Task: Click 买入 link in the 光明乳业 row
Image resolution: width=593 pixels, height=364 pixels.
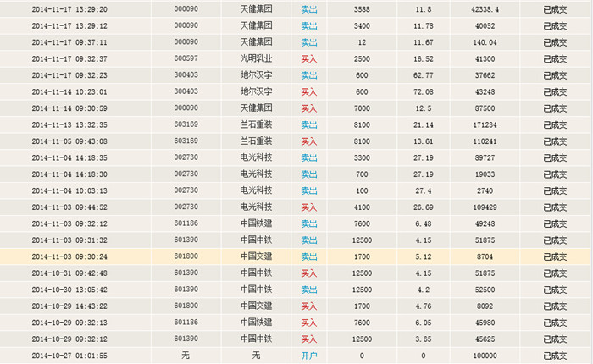Action: coord(308,58)
